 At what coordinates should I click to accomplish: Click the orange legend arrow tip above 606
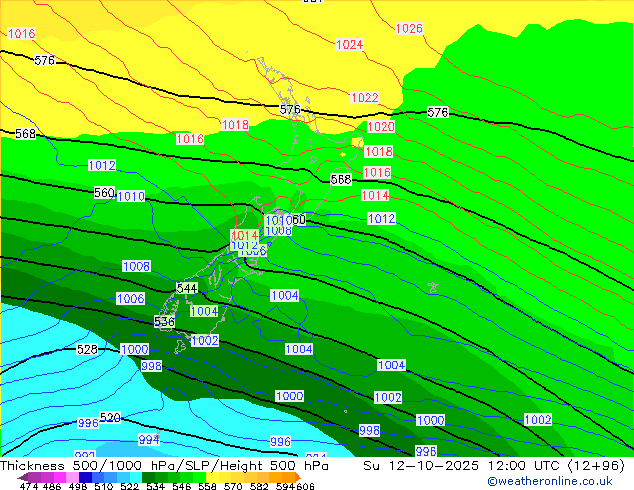[298, 477]
